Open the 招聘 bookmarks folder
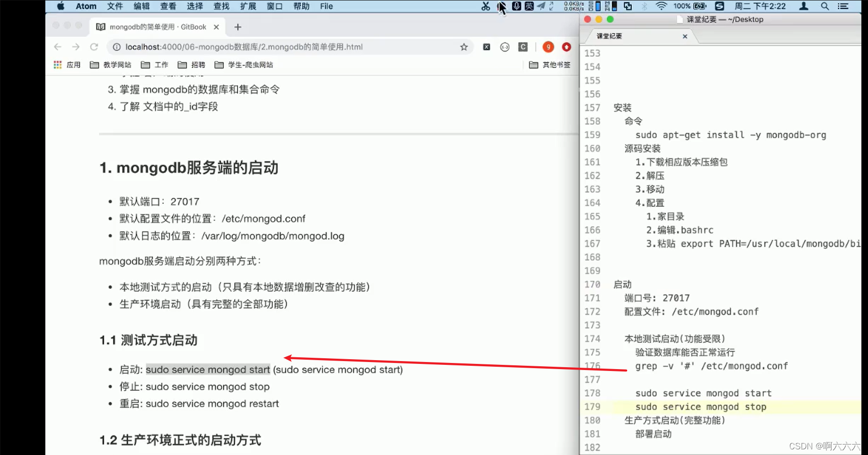This screenshot has height=455, width=868. tap(191, 65)
